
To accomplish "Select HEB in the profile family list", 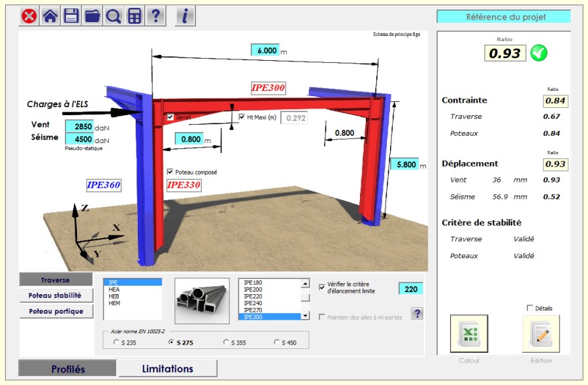I will 114,296.
